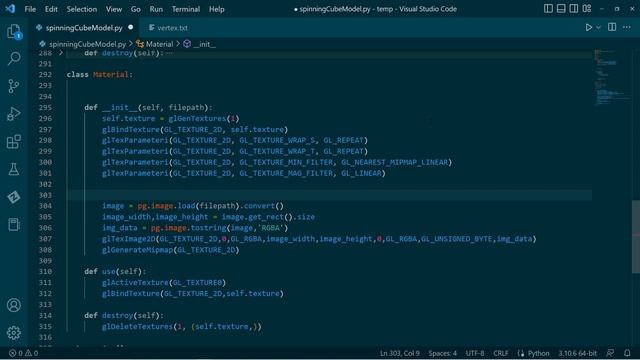
Task: Open the Manage gear settings
Action: tap(13, 333)
